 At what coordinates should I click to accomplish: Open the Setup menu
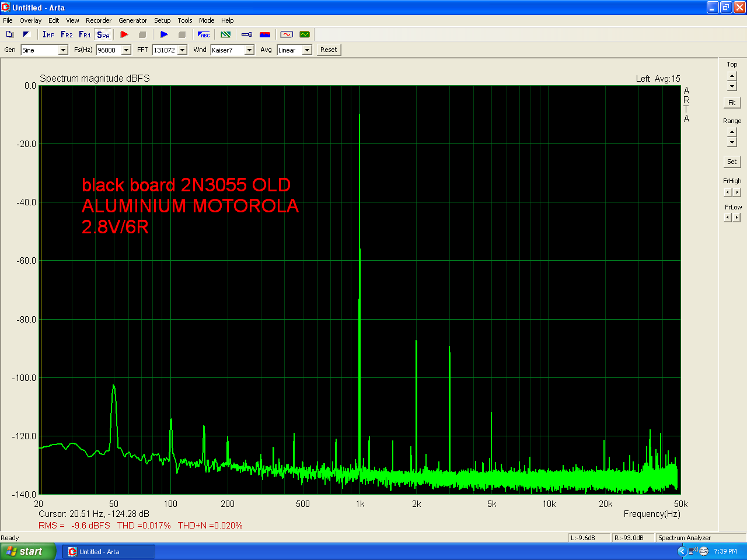click(x=162, y=20)
